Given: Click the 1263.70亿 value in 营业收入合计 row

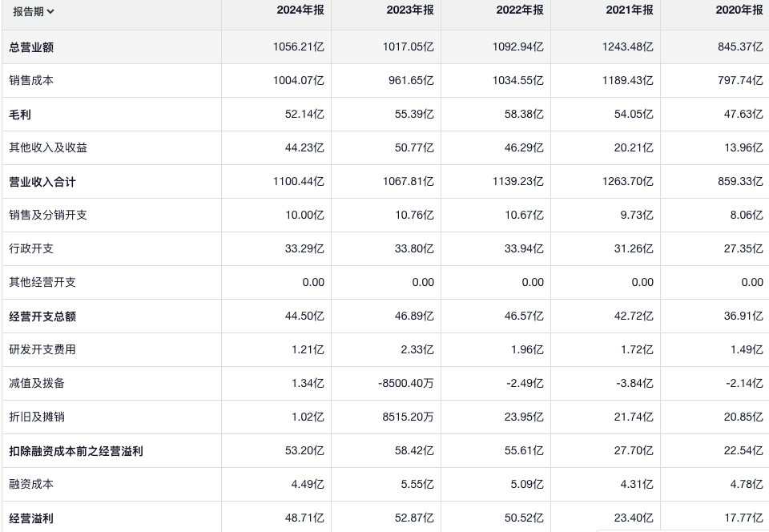Looking at the screenshot, I should click(x=627, y=182).
